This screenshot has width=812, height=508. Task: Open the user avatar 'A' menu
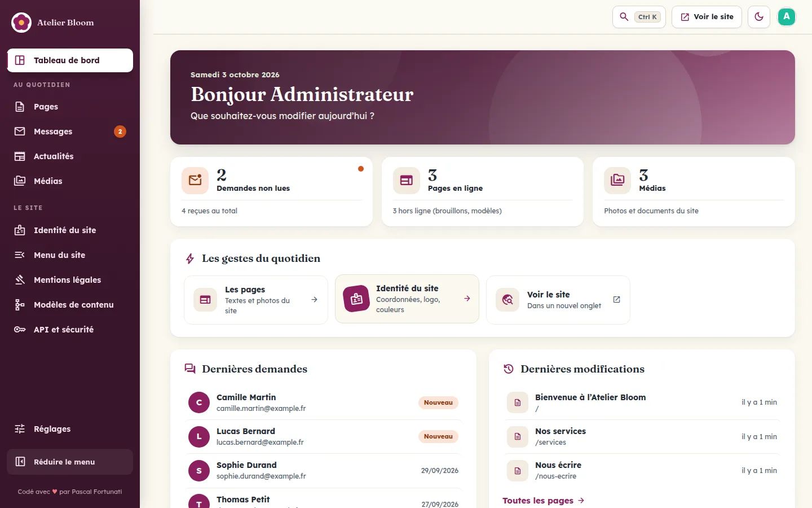point(787,17)
